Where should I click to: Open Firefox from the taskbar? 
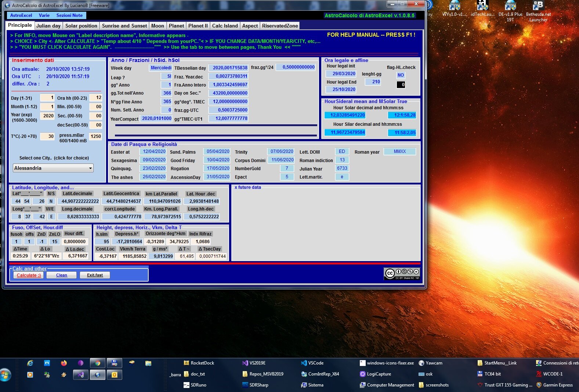pyautogui.click(x=64, y=363)
